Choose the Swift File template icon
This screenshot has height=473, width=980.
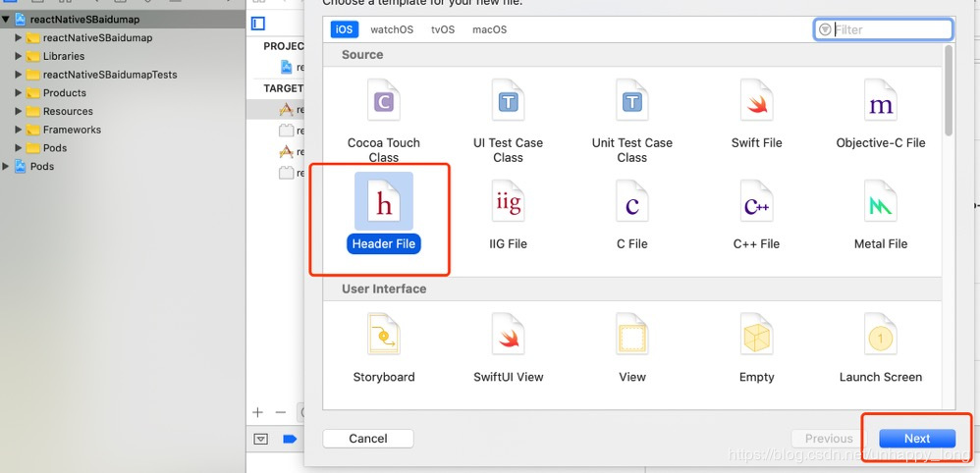756,101
